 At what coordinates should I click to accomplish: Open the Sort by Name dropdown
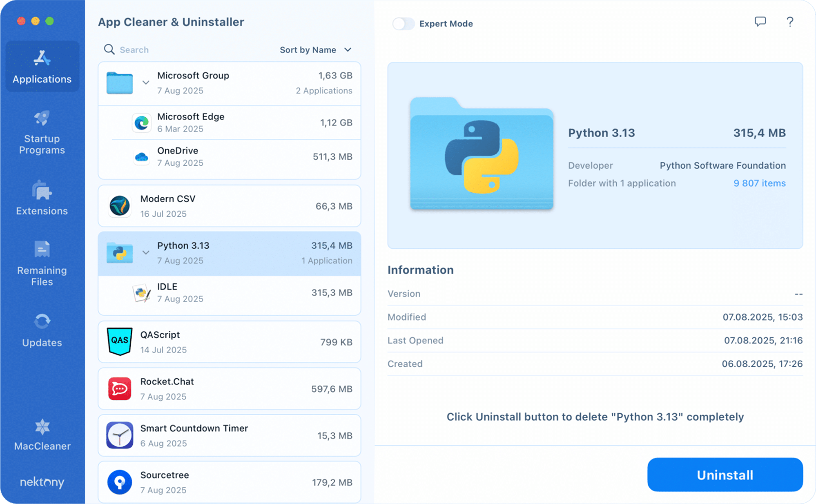[x=315, y=49]
